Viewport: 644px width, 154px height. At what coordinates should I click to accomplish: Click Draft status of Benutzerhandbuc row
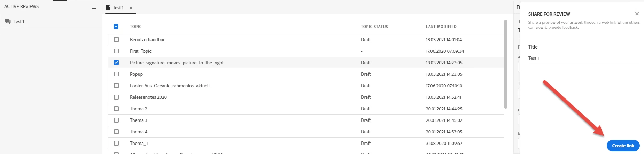pyautogui.click(x=366, y=39)
